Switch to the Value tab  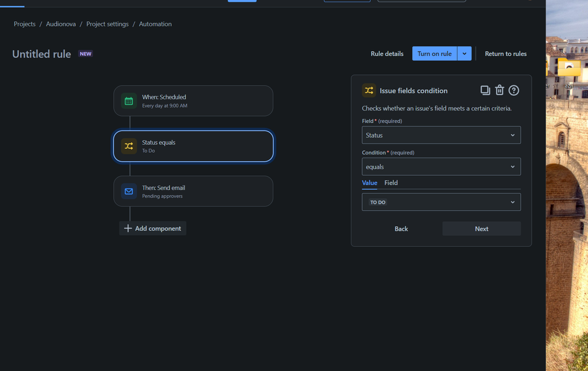point(370,183)
